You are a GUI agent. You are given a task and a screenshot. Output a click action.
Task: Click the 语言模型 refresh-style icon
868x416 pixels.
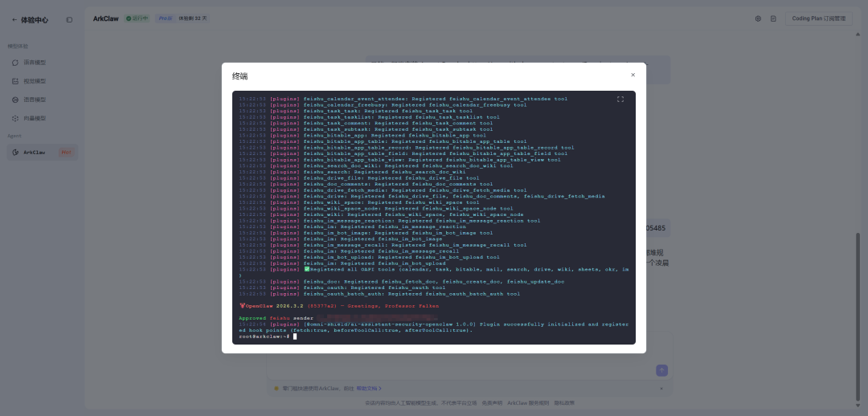pyautogui.click(x=15, y=63)
